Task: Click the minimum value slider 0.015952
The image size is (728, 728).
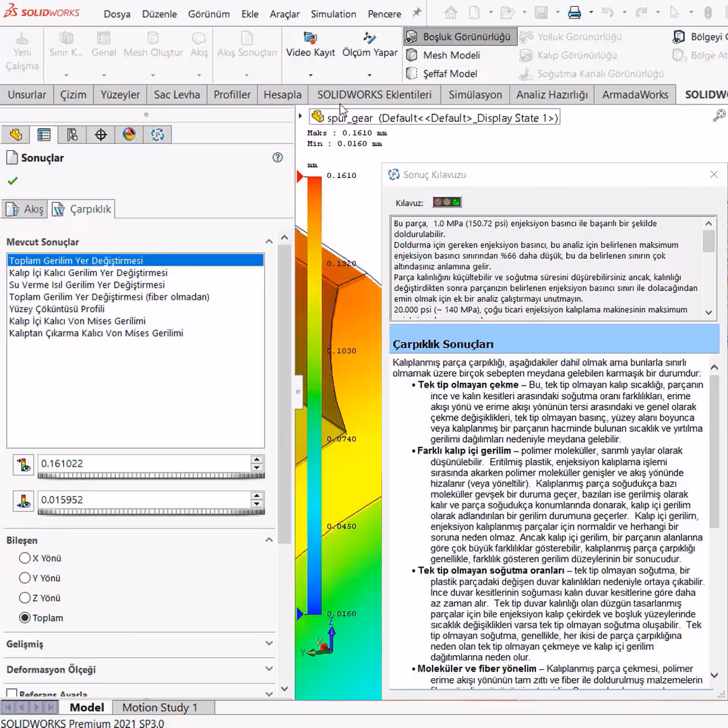Action: click(x=152, y=512)
